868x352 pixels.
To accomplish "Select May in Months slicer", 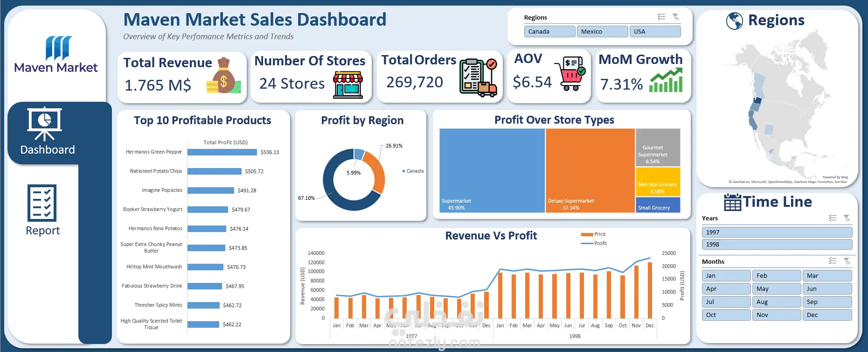I will [x=776, y=289].
